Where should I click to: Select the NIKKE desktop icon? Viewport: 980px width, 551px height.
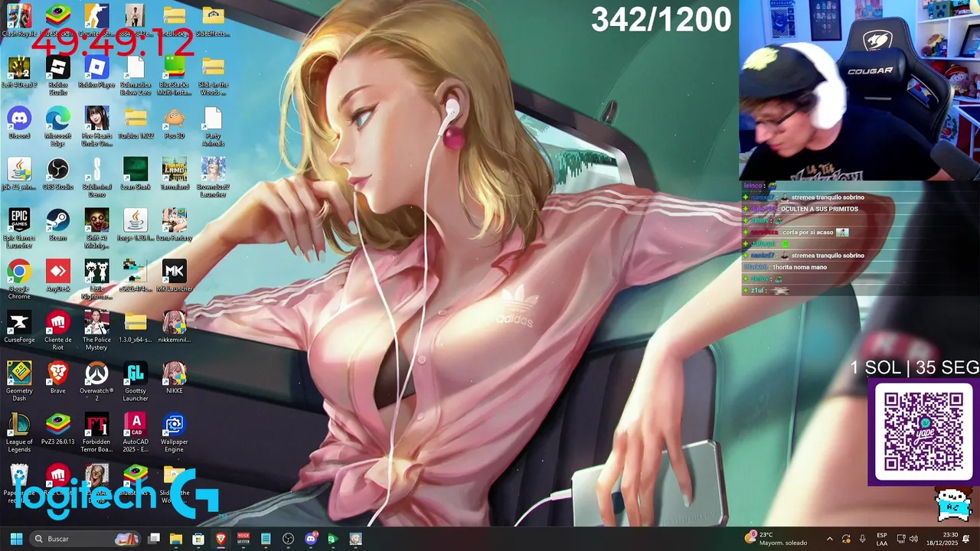[175, 378]
